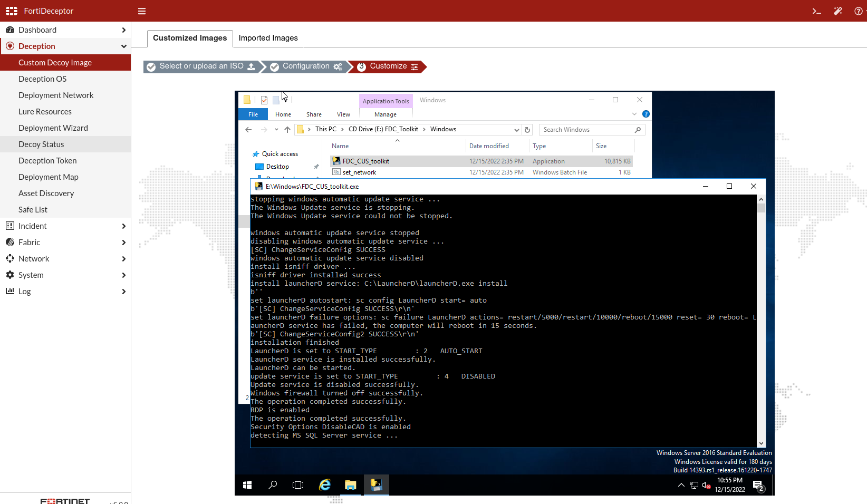Image resolution: width=867 pixels, height=504 pixels.
Task: Switch to the Imported Images tab
Action: 268,38
